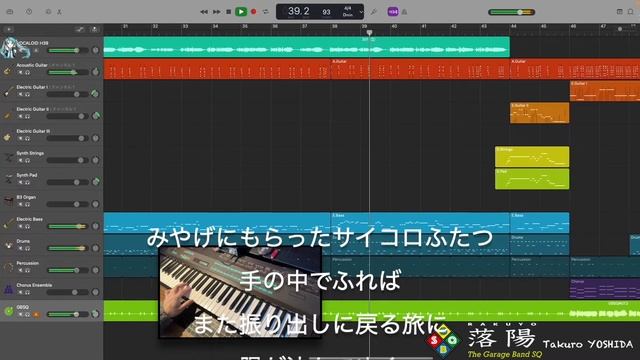Select the yellow S.Strings region
Screen dimensions: 640x360
pyautogui.click(x=532, y=156)
